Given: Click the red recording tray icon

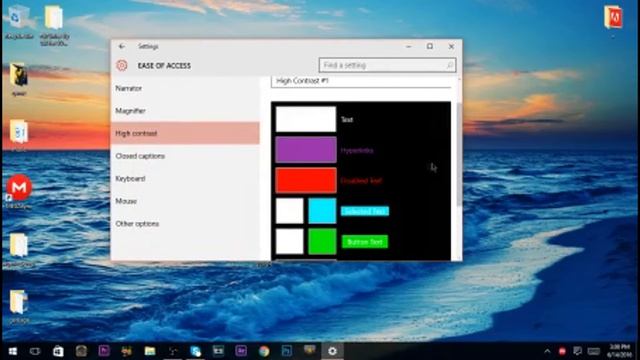Looking at the screenshot, I should coord(562,351).
